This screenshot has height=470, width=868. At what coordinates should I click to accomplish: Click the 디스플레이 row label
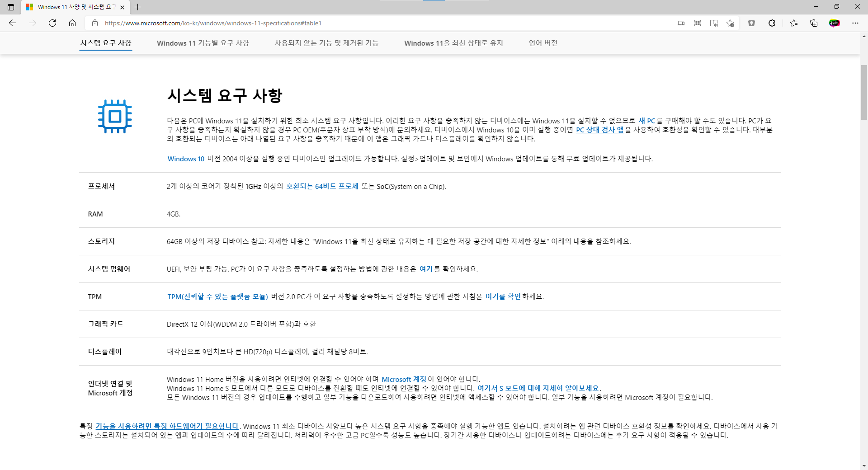click(x=104, y=352)
